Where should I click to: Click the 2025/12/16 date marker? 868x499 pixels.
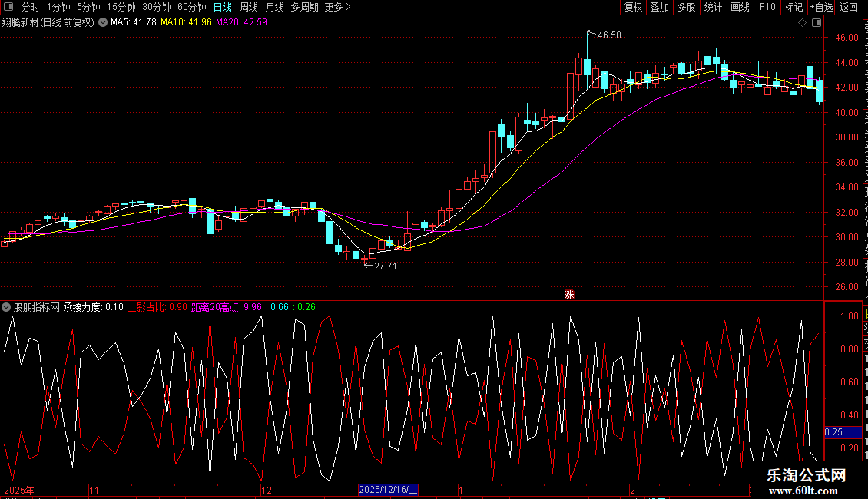[x=388, y=490]
